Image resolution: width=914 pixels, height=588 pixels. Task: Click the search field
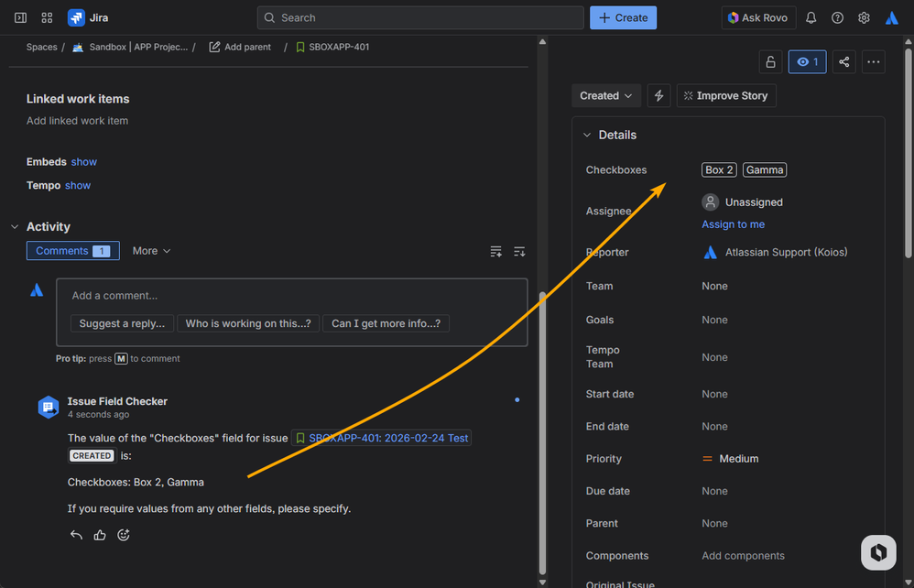coord(420,18)
